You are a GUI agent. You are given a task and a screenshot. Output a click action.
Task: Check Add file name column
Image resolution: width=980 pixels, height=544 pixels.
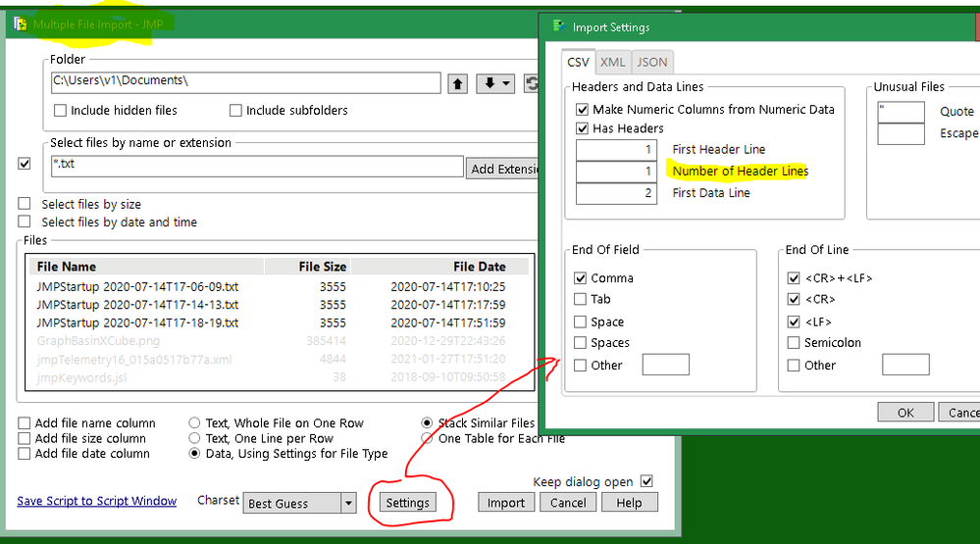24,422
